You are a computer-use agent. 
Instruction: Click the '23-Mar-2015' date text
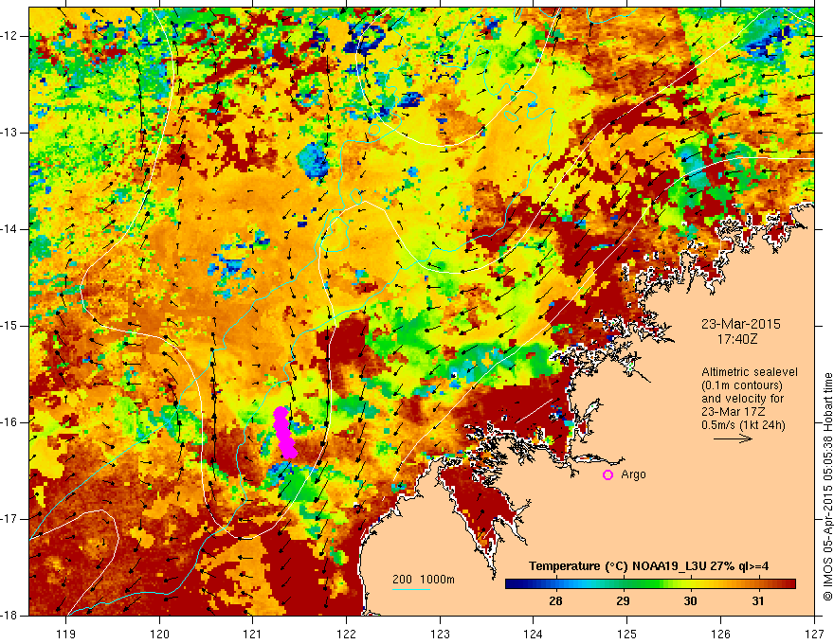tap(740, 324)
